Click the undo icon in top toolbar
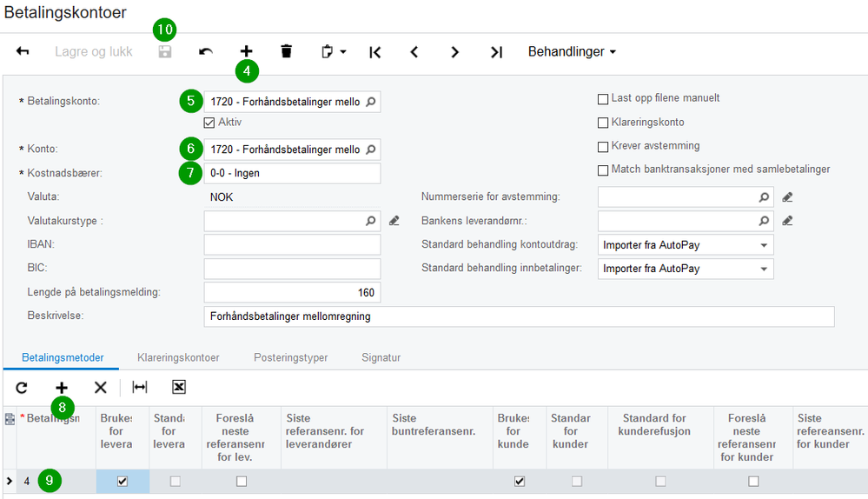The height and width of the screenshot is (499, 868). [x=206, y=52]
